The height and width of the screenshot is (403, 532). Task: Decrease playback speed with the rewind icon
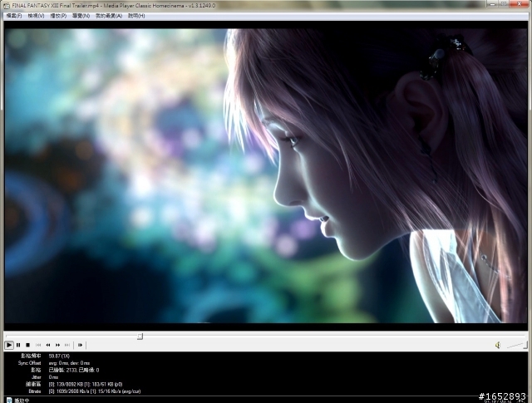[48, 345]
